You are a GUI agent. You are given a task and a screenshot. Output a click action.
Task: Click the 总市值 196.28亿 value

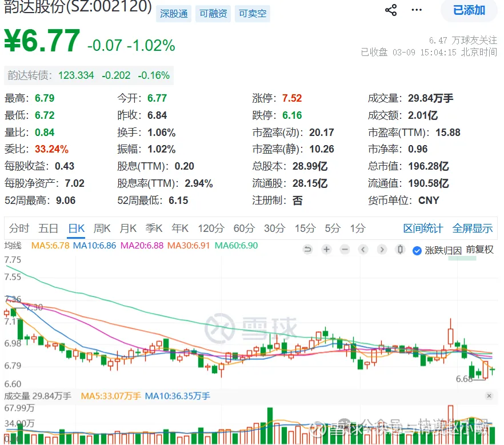coord(428,166)
